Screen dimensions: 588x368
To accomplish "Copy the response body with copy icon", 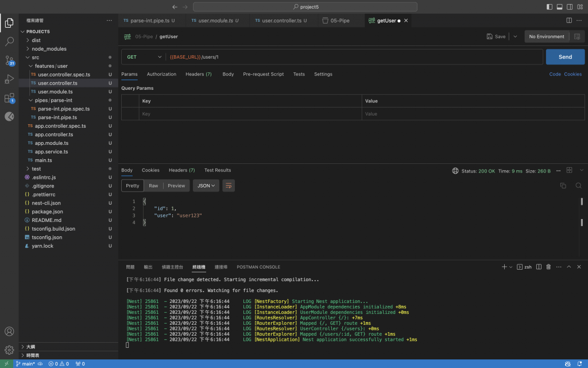I will [x=563, y=186].
